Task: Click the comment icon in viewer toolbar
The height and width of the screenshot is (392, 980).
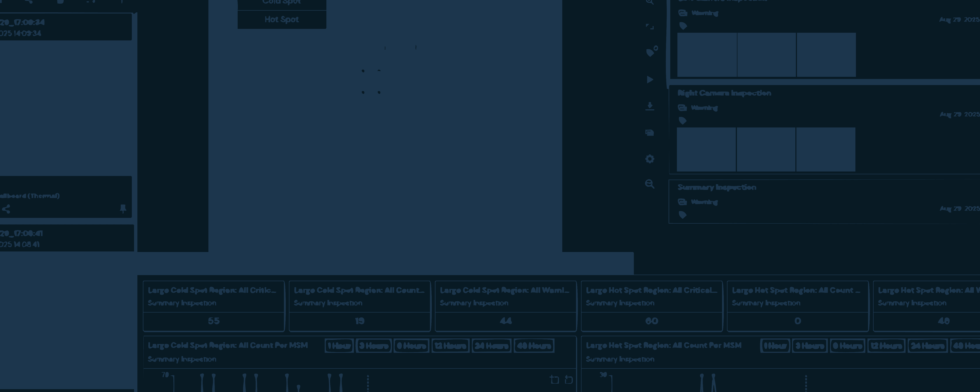Action: pos(650,133)
